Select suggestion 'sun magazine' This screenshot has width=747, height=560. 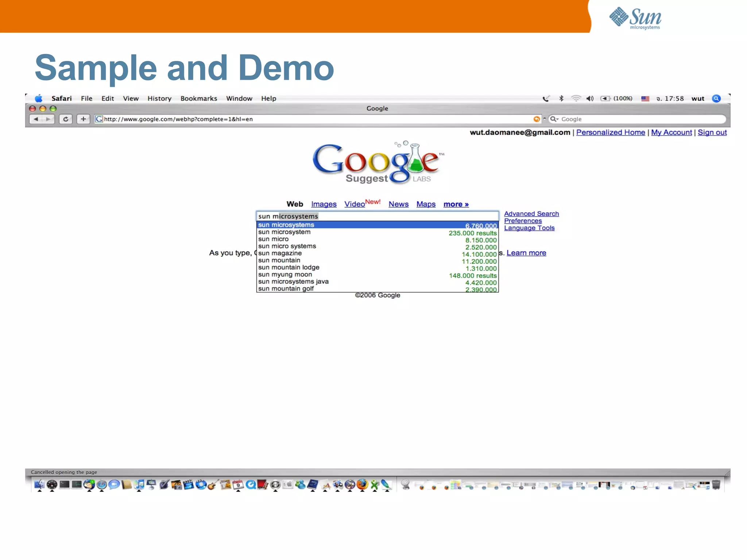click(x=378, y=253)
